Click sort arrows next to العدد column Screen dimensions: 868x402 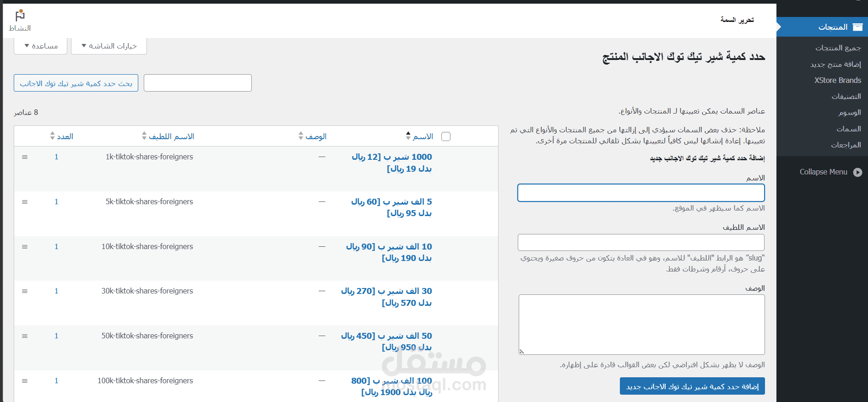point(52,136)
